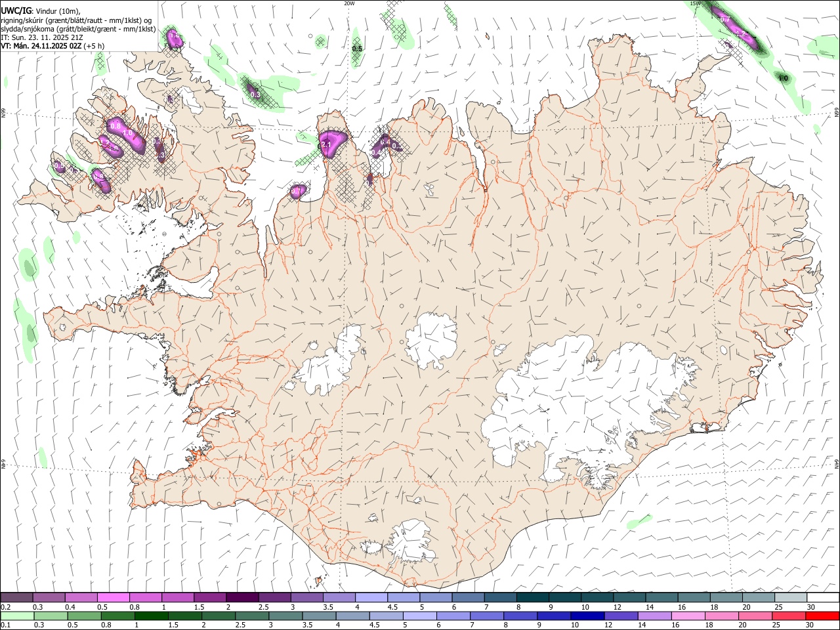The height and width of the screenshot is (630, 840).
Task: Click the '2.1' precipitation value on the map
Action: click(x=326, y=144)
